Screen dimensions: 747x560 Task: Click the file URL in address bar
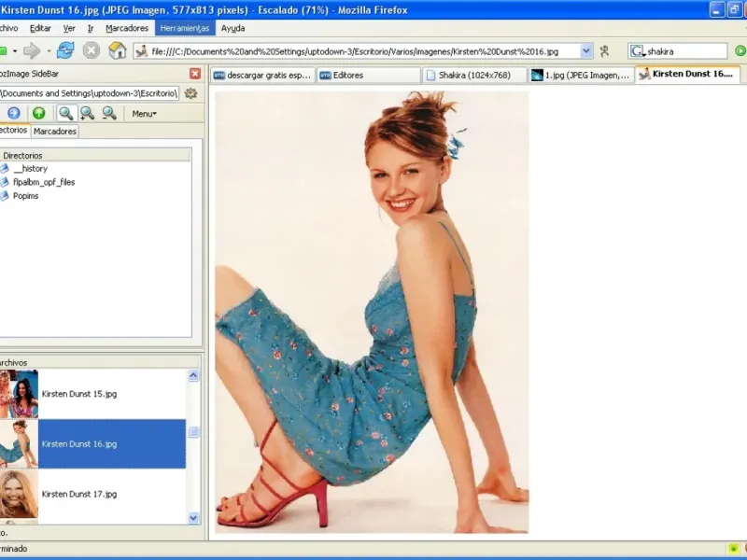(355, 51)
